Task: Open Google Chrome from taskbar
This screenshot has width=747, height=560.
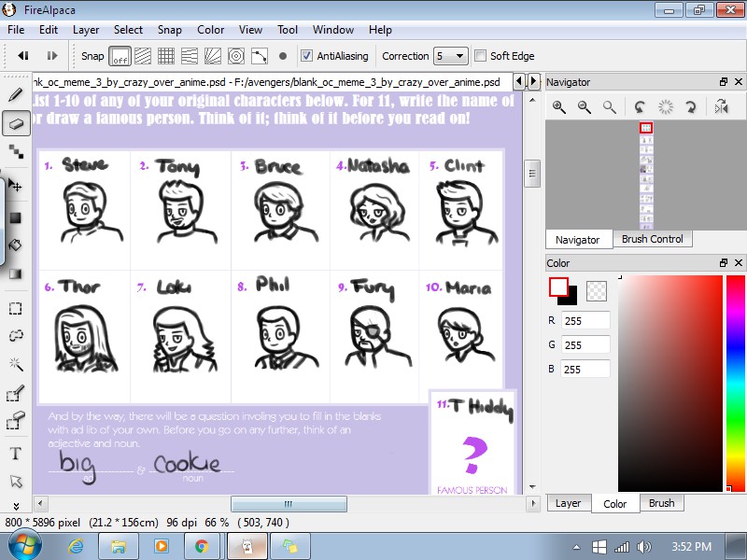Action: (x=201, y=546)
